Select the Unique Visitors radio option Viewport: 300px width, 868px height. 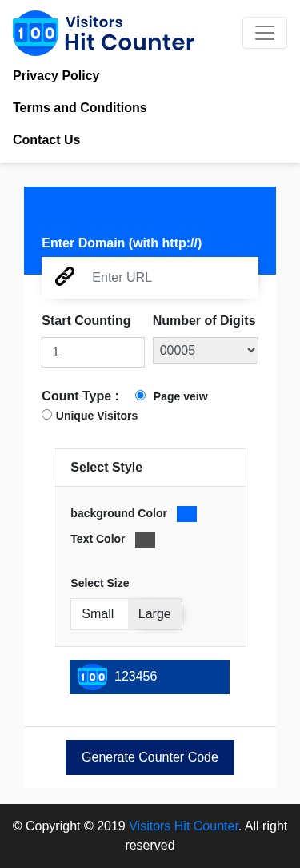(47, 415)
